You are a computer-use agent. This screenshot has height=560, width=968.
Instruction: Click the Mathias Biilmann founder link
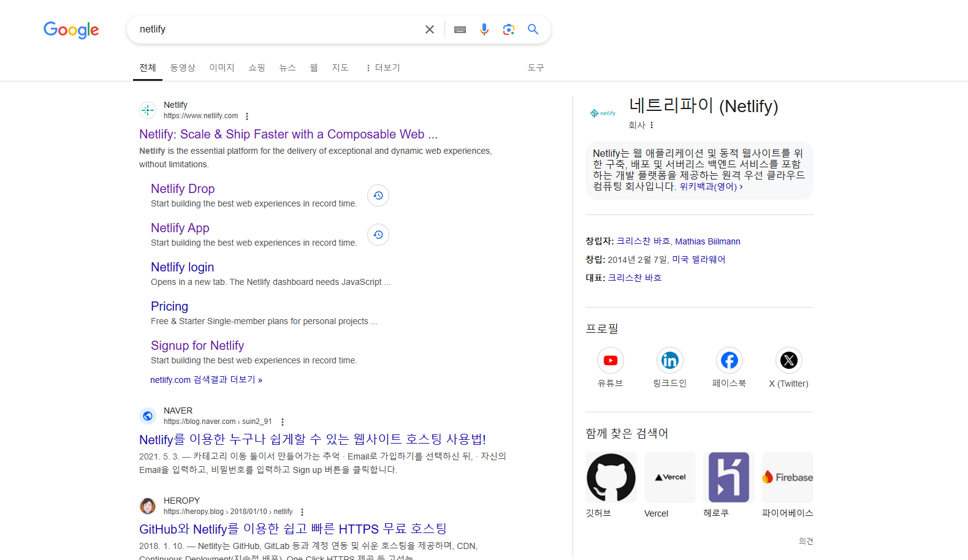click(707, 241)
